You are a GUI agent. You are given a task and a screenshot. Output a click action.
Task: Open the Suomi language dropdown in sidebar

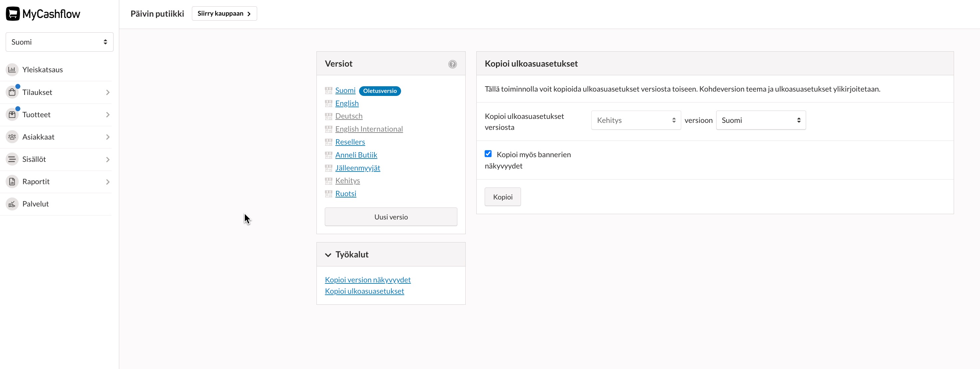pyautogui.click(x=59, y=42)
